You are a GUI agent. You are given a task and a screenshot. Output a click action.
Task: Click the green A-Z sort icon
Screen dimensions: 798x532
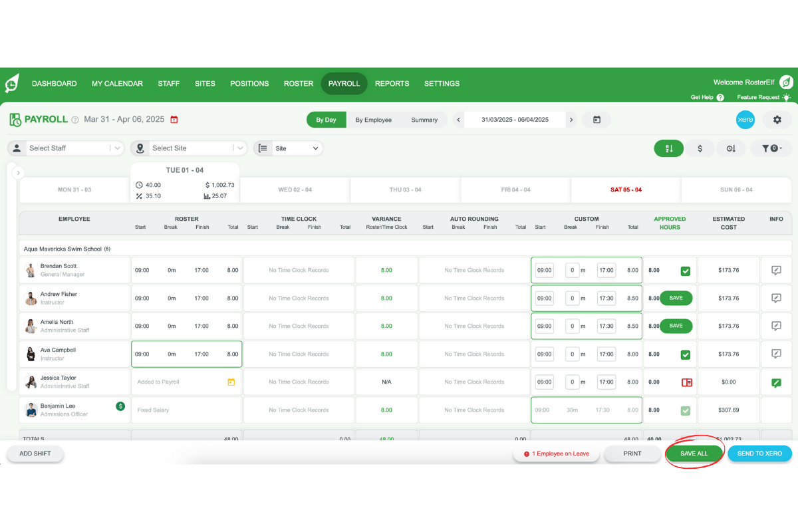pos(669,148)
